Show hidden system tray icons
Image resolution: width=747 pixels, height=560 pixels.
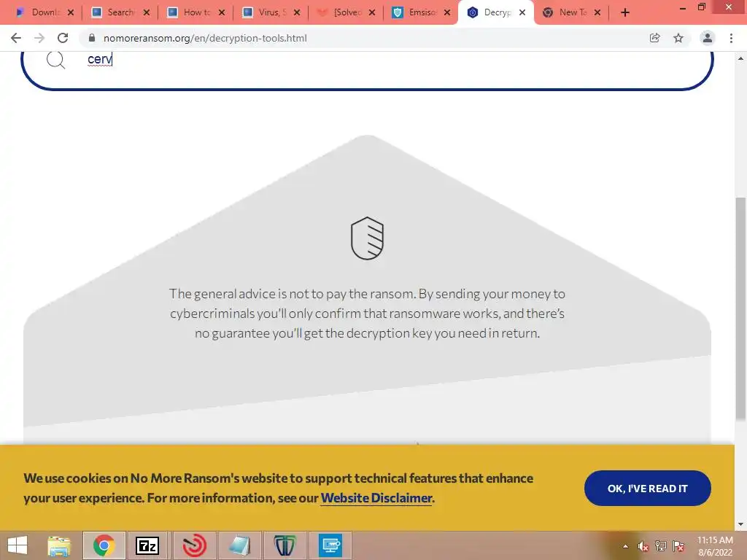(x=625, y=546)
